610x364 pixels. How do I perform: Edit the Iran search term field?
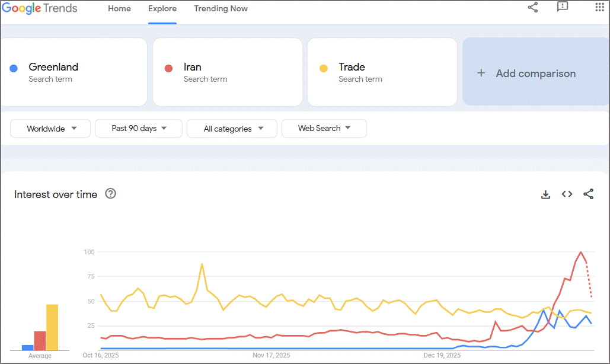(228, 72)
